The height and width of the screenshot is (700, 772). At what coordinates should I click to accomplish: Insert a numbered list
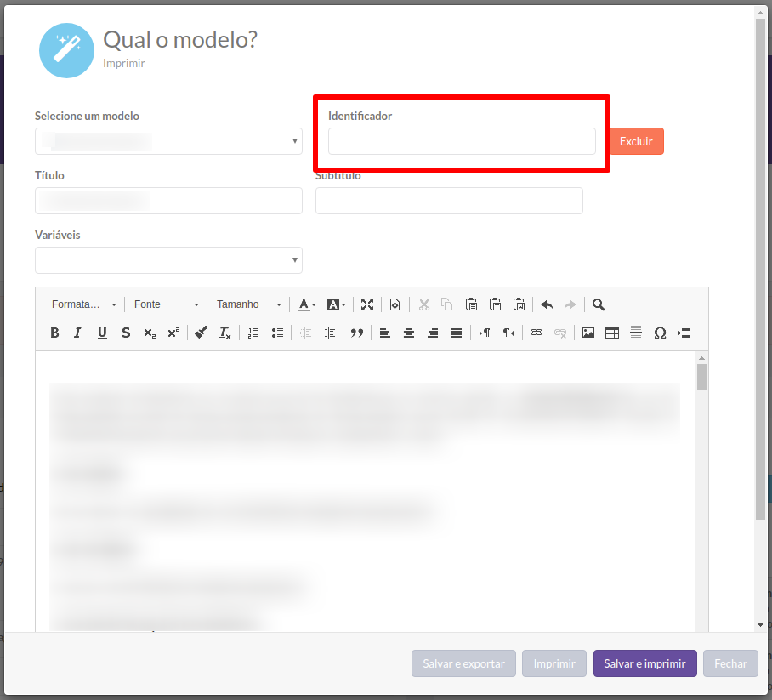click(x=253, y=333)
